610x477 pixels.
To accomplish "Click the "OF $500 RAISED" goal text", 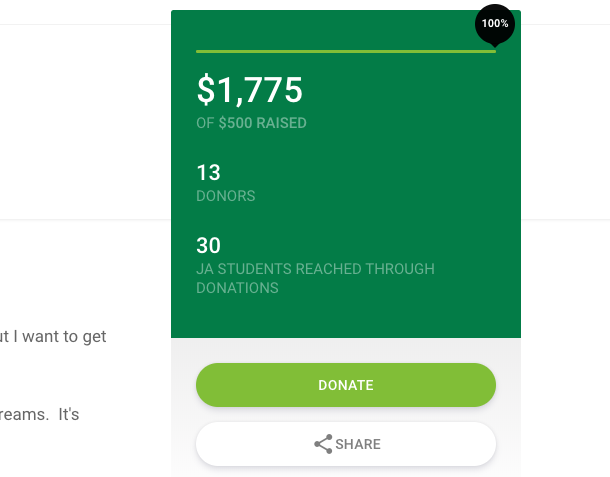I will point(251,123).
